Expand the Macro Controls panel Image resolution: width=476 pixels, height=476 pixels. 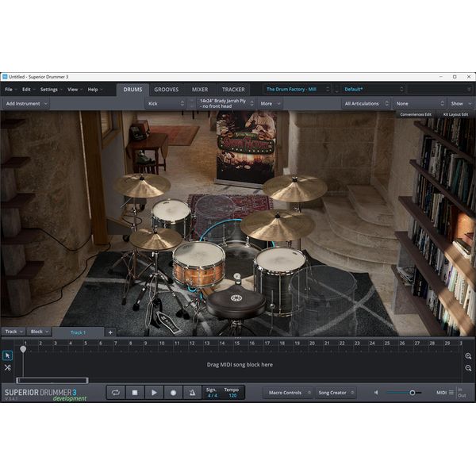point(288,393)
